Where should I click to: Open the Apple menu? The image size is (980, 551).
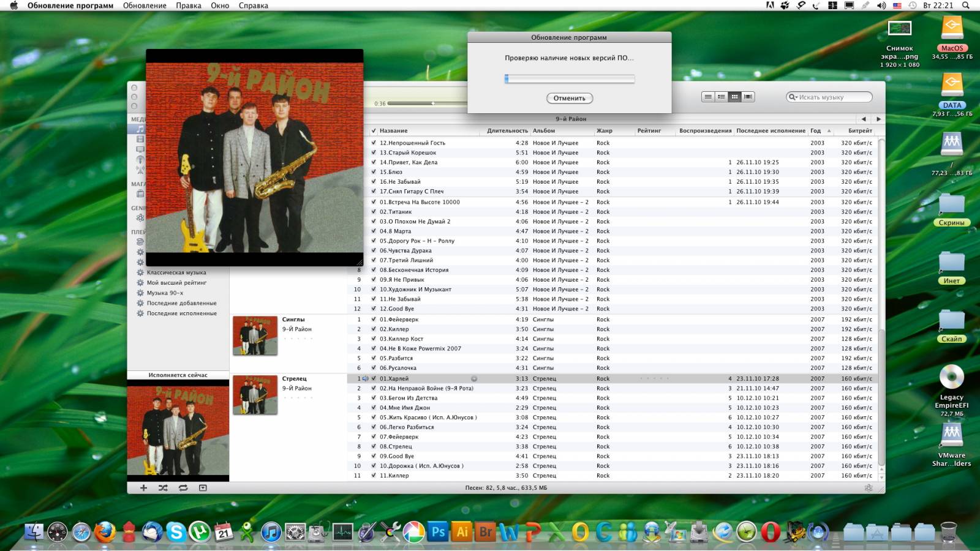point(13,6)
